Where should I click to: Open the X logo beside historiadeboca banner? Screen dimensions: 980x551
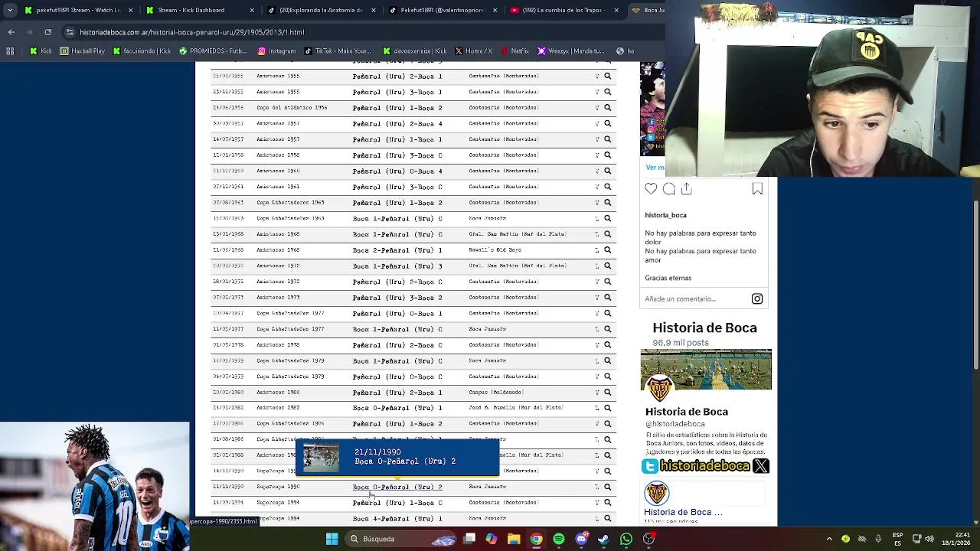coord(761,466)
